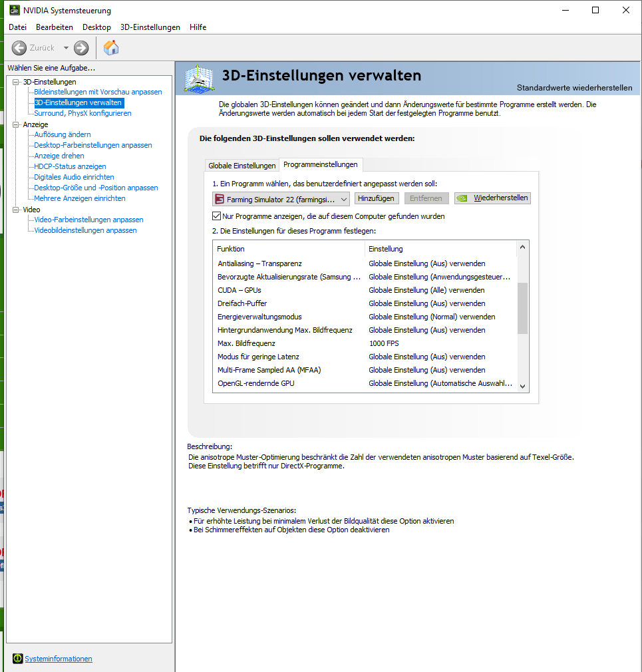This screenshot has height=672, width=642.
Task: Click the home icon in the toolbar
Action: (111, 47)
